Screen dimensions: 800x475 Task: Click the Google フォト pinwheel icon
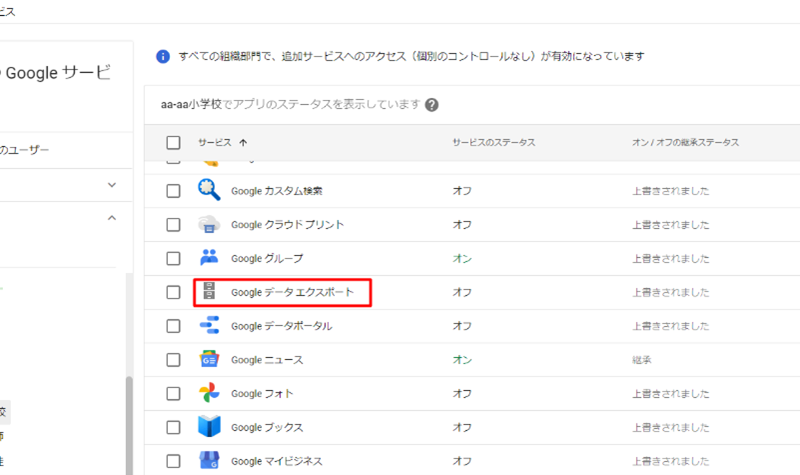pyautogui.click(x=209, y=393)
